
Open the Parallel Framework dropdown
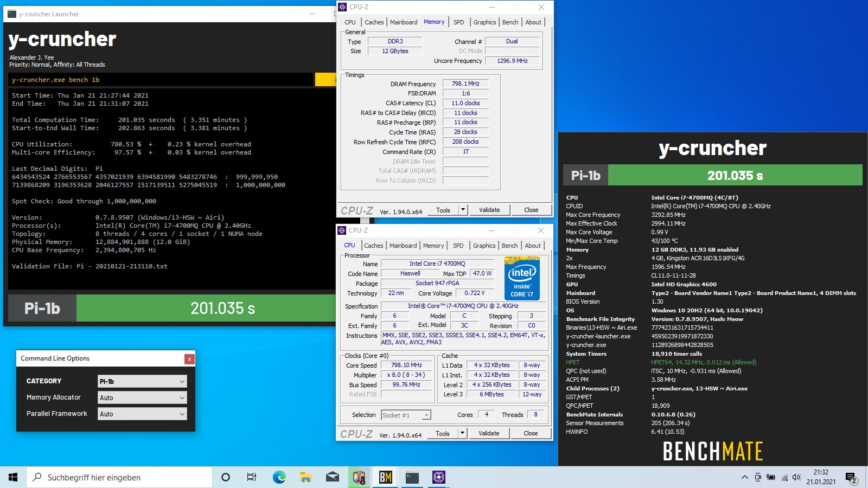(142, 414)
